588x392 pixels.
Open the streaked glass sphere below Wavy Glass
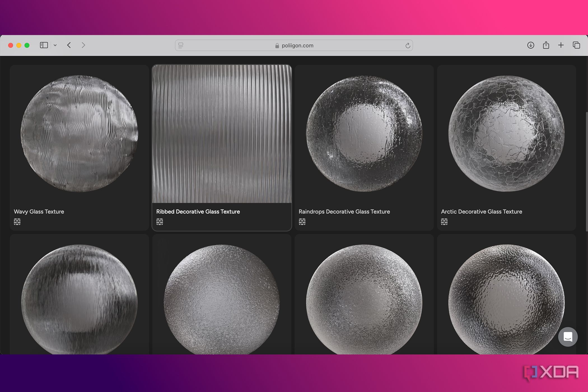[x=80, y=299]
